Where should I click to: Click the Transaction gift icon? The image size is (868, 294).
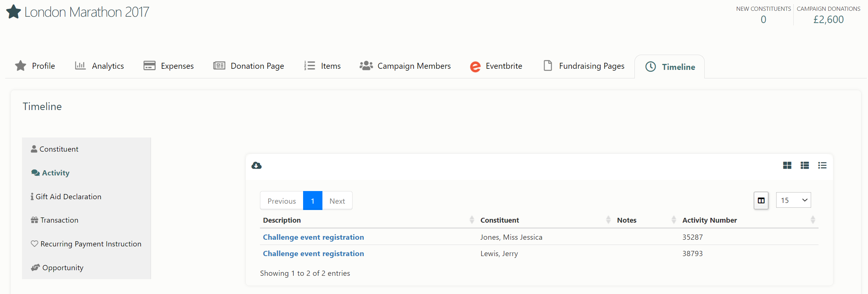pos(35,220)
